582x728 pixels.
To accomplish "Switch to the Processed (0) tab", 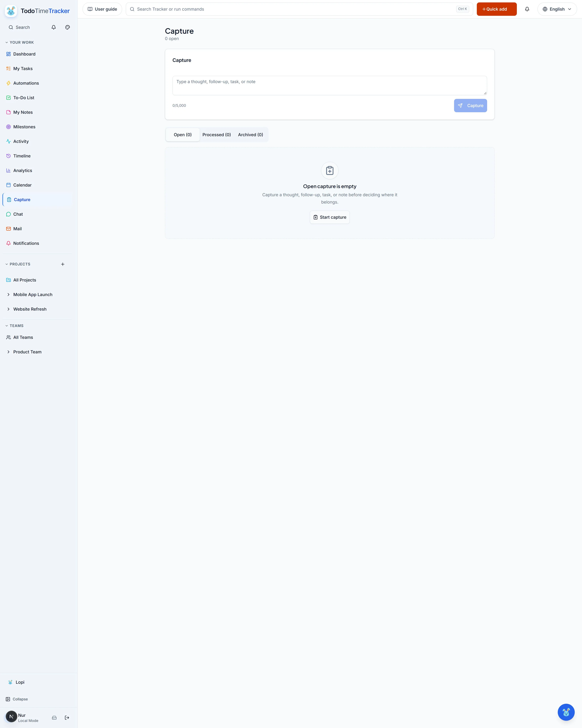I will coord(217,135).
